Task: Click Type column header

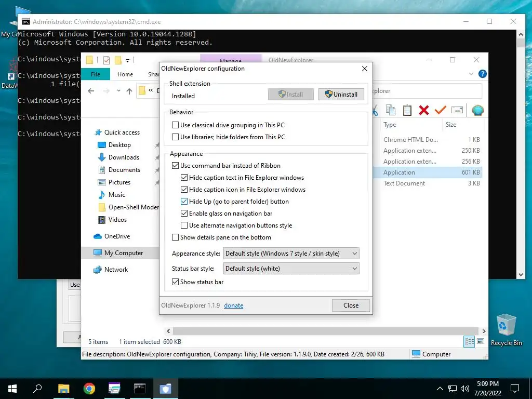Action: click(x=390, y=125)
